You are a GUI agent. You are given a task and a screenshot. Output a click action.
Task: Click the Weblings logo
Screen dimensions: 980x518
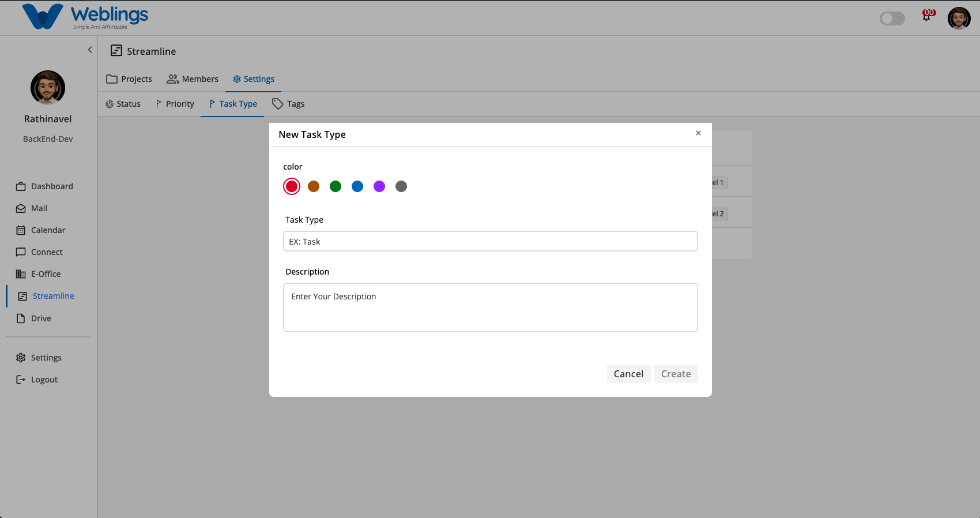[85, 17]
